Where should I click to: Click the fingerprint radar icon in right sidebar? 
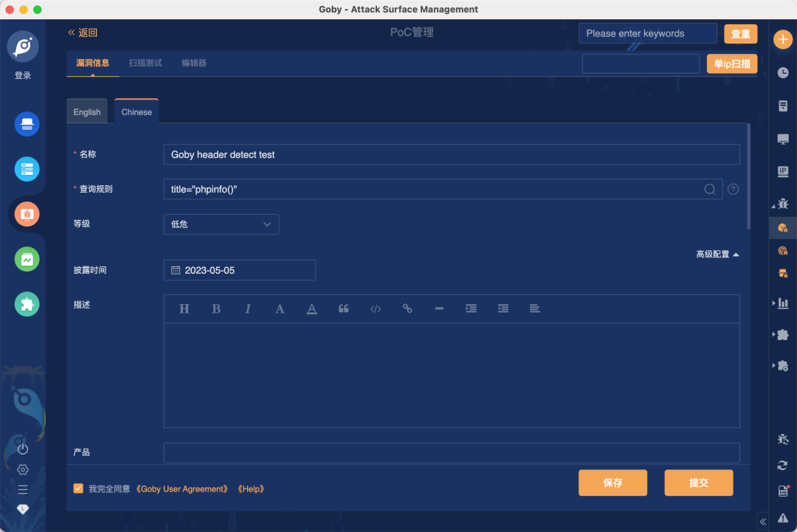coord(783,250)
